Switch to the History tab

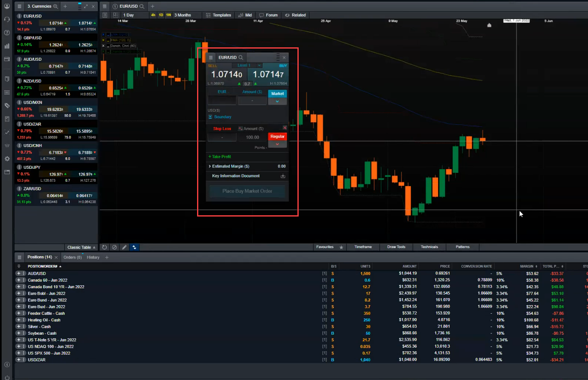93,257
